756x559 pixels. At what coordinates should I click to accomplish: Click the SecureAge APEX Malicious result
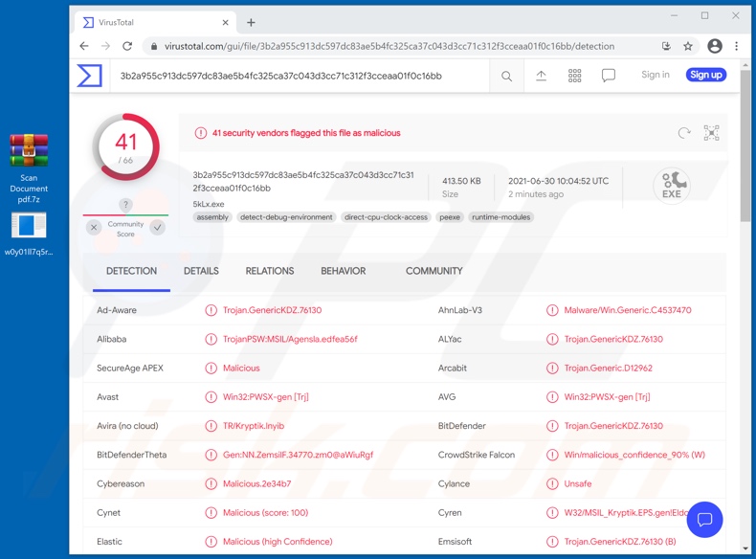click(241, 368)
